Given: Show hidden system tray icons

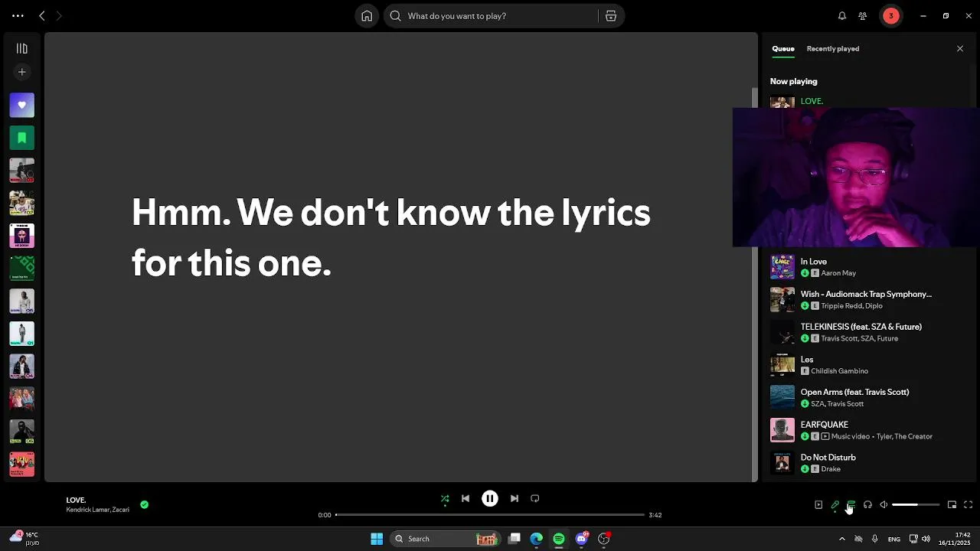Looking at the screenshot, I should 842,539.
